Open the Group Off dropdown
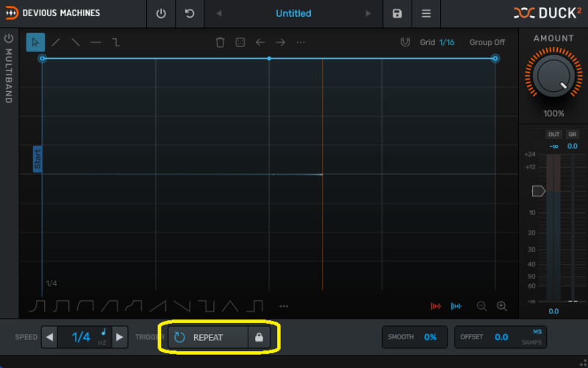This screenshot has width=588, height=368. (x=487, y=43)
